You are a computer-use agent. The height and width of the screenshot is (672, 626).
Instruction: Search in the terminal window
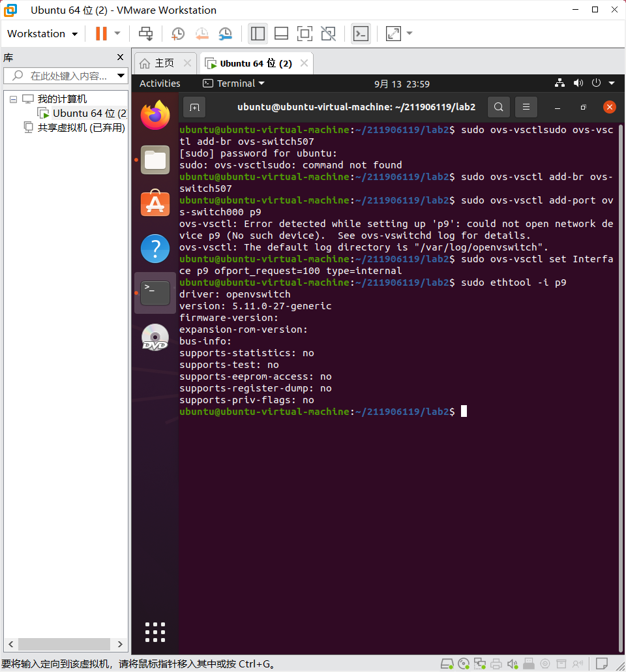[x=499, y=107]
